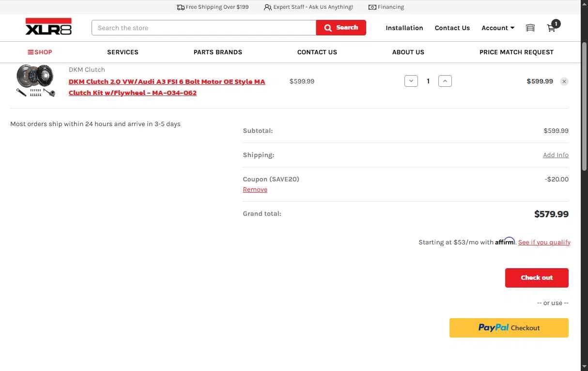
Task: Open the DKM Clutch product title link
Action: tap(167, 87)
